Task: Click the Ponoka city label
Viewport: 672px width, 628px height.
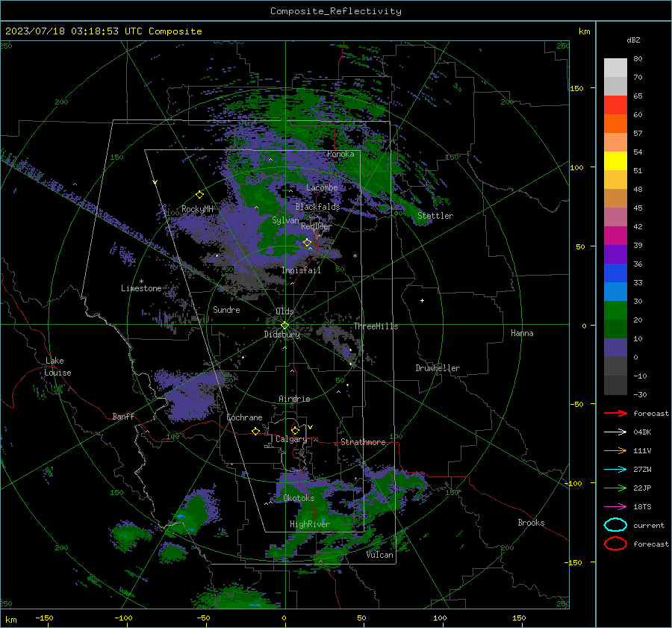Action: pos(340,154)
